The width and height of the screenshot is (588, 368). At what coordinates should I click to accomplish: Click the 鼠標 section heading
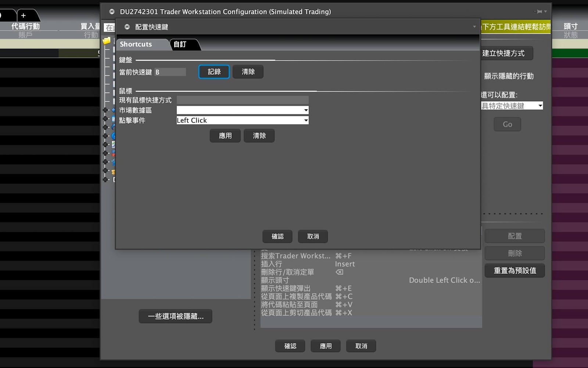coord(125,91)
